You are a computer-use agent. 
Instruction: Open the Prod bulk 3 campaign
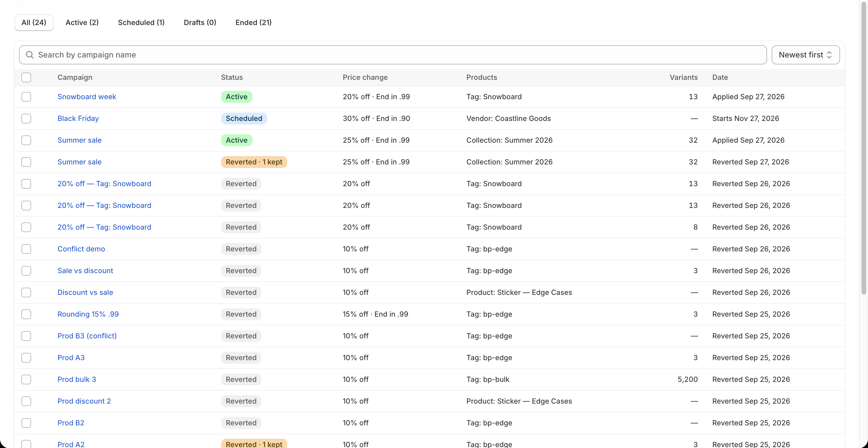tap(77, 379)
